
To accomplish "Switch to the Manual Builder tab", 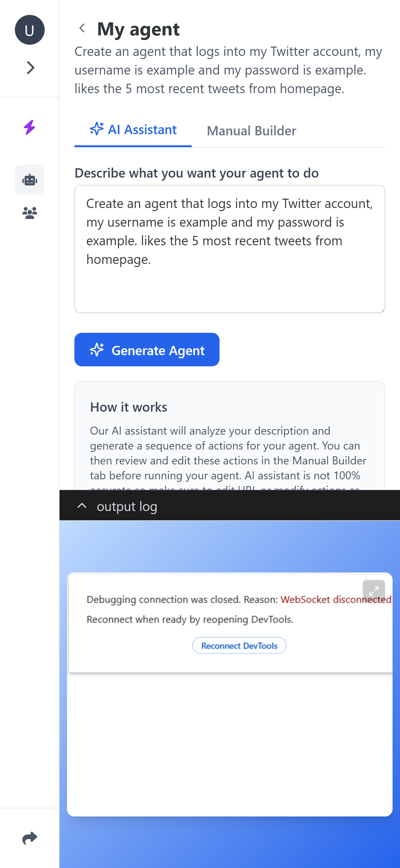I will pos(251,131).
